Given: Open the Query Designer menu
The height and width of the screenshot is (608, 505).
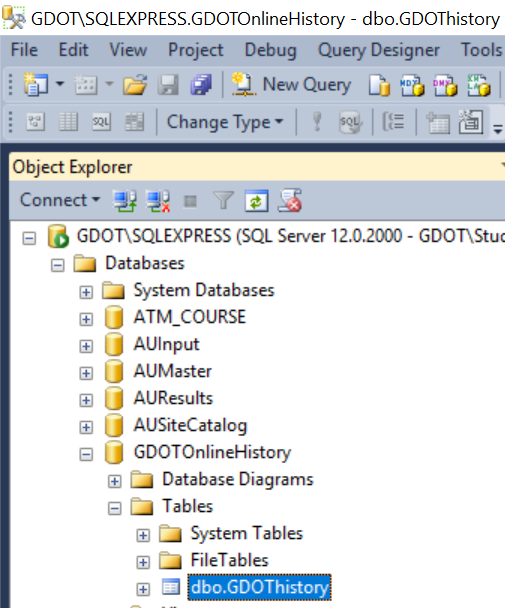Looking at the screenshot, I should tap(379, 50).
